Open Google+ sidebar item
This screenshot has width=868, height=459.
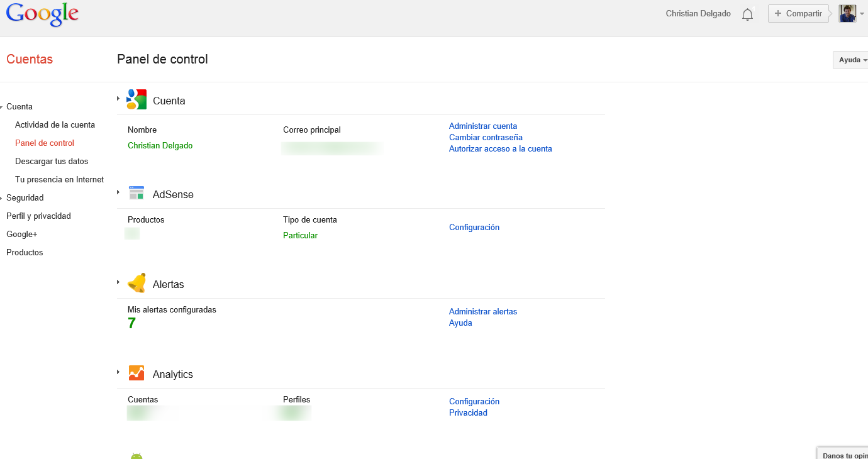[22, 234]
